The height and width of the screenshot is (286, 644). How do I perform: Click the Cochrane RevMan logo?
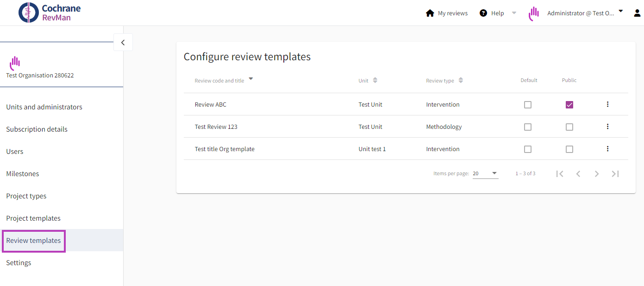(50, 13)
